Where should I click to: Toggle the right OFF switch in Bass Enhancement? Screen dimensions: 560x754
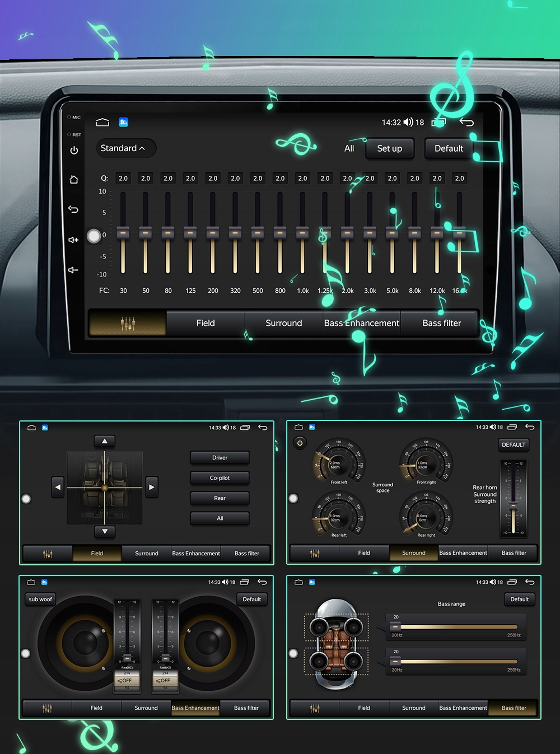[x=165, y=681]
